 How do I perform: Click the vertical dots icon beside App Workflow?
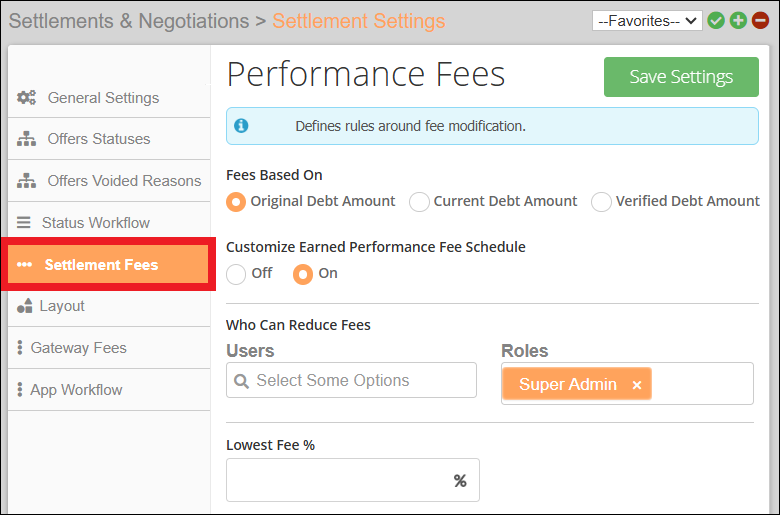coord(20,389)
